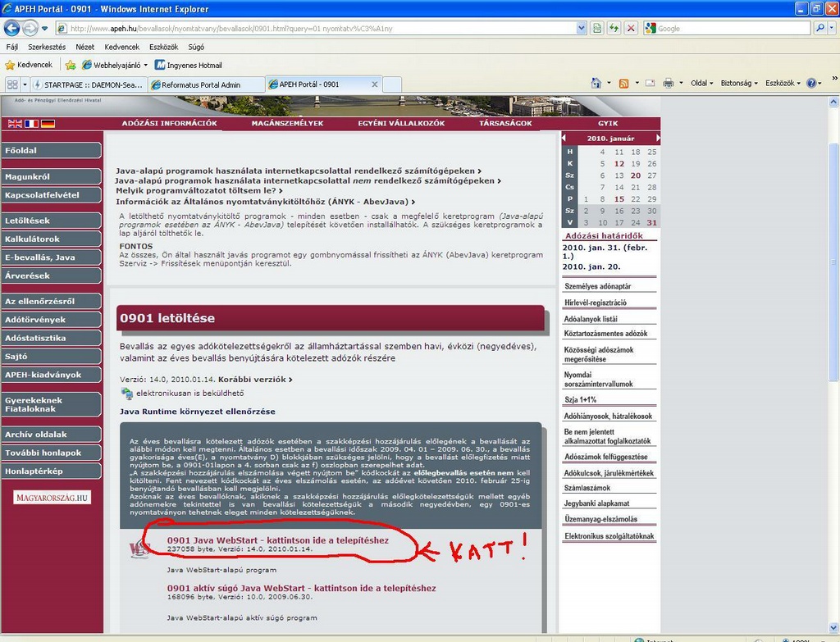The width and height of the screenshot is (840, 642).
Task: Click the magnifier search button beside Google box
Action: coord(819,29)
